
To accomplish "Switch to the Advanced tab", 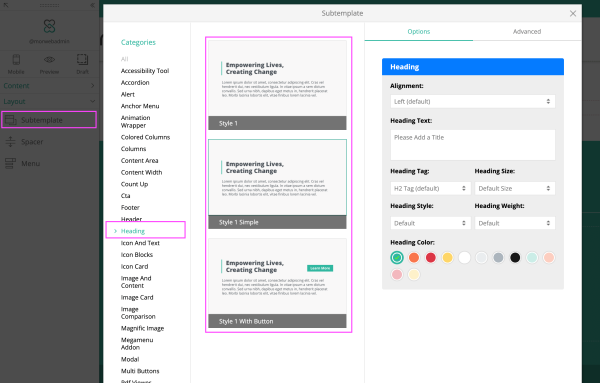I will coord(527,31).
